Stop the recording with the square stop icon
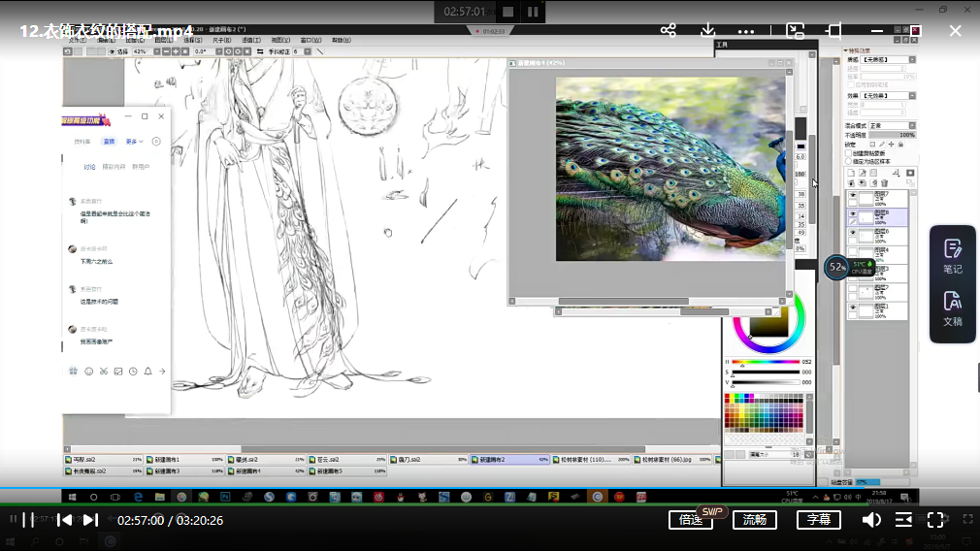980x551 pixels. [x=508, y=12]
